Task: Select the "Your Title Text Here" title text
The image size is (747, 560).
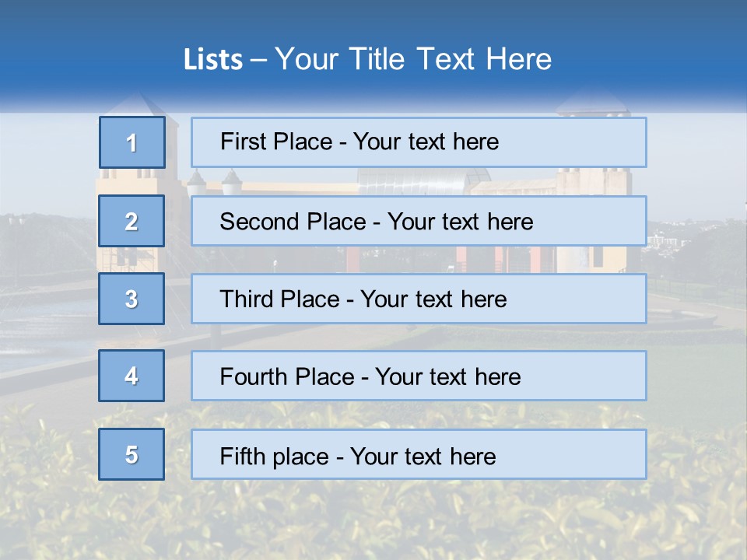Action: pyautogui.click(x=413, y=59)
